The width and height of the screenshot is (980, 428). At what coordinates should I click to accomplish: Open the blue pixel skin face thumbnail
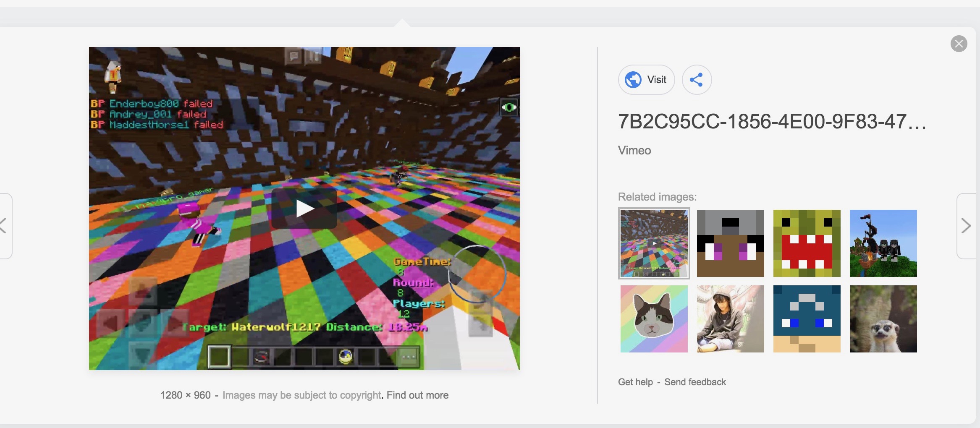pos(807,319)
